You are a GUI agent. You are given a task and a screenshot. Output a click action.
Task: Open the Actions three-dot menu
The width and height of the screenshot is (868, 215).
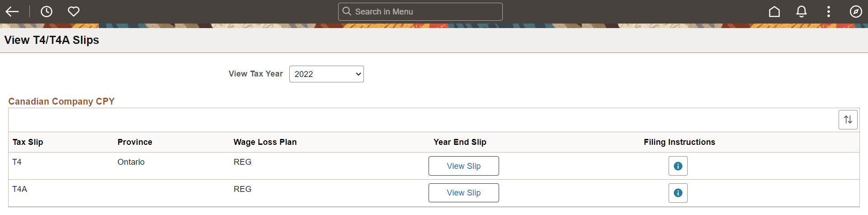(x=829, y=11)
